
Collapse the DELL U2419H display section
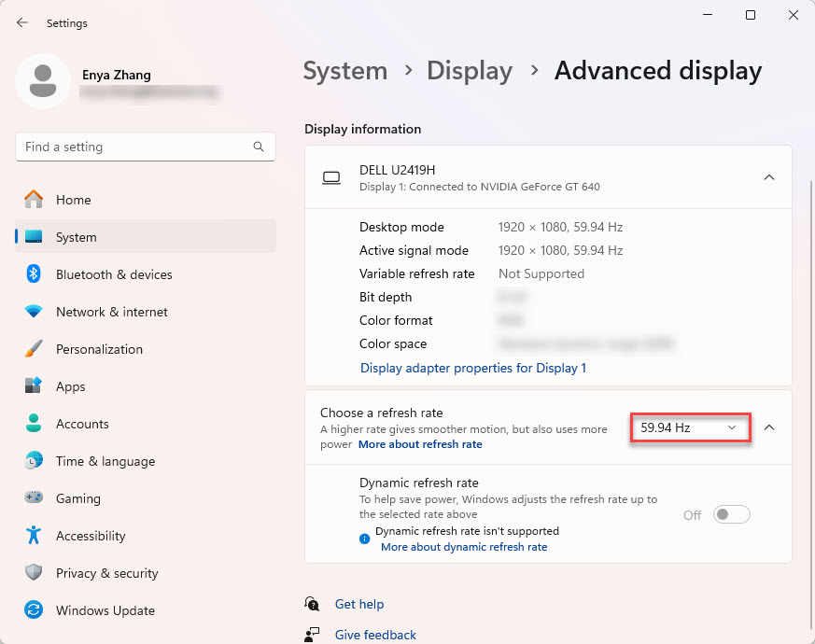coord(769,177)
